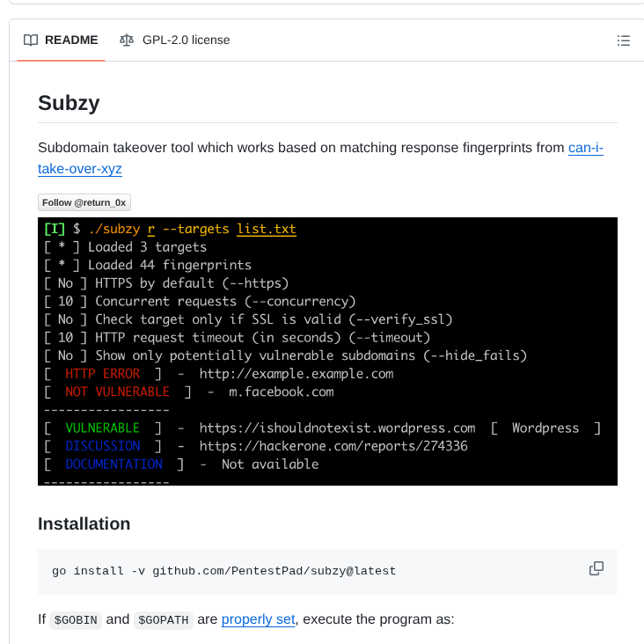Click the balance scale license icon
This screenshot has width=644, height=644.
point(128,40)
